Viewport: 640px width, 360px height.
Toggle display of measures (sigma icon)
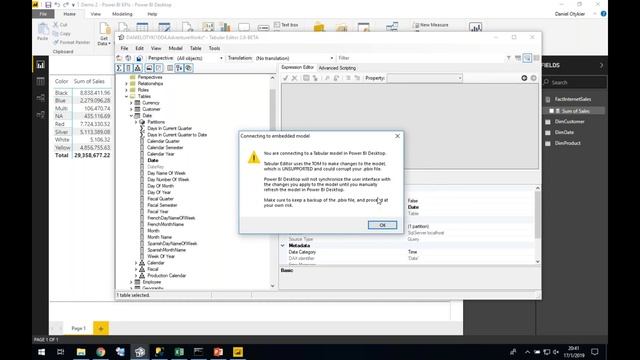coord(119,68)
